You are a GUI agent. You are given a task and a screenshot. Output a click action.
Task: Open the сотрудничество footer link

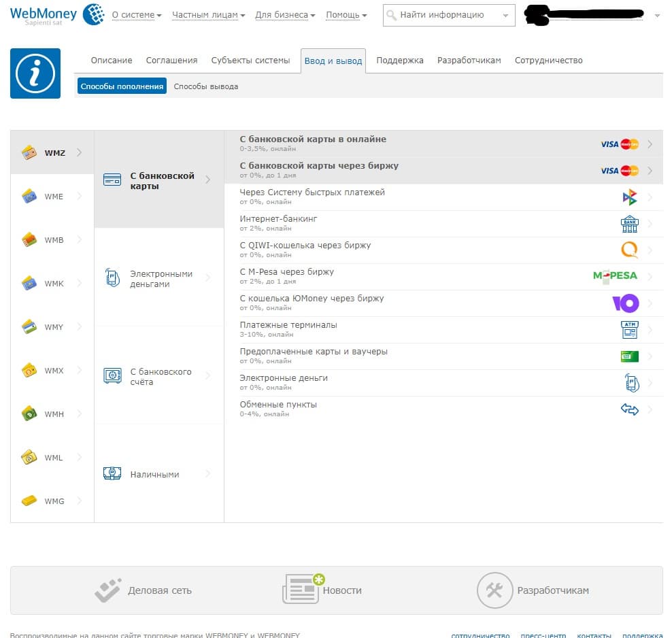point(480,635)
